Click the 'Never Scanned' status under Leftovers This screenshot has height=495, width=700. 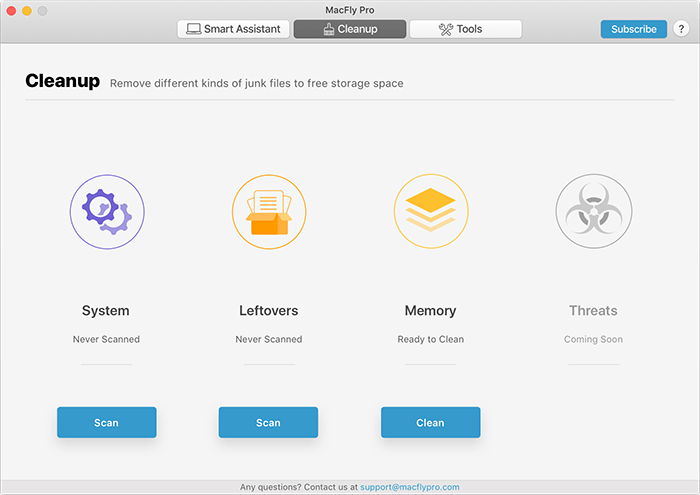(x=269, y=339)
